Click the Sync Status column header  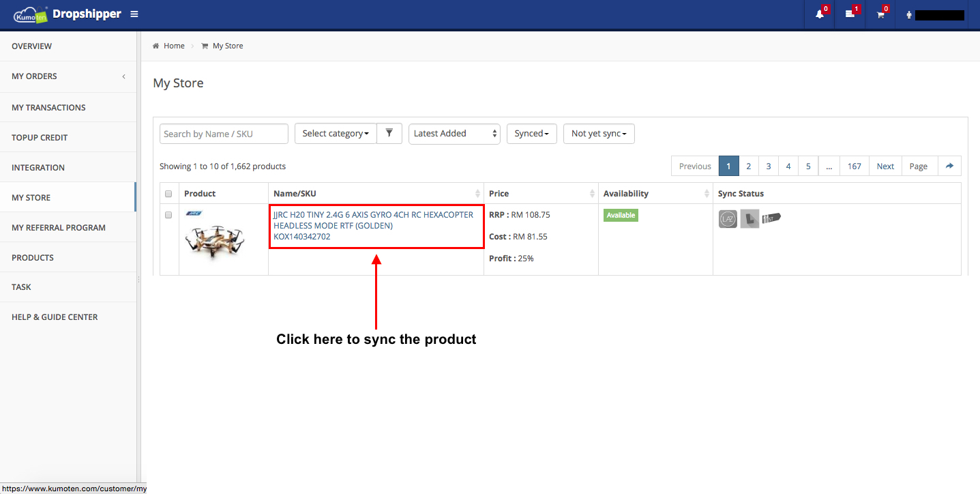click(x=741, y=194)
